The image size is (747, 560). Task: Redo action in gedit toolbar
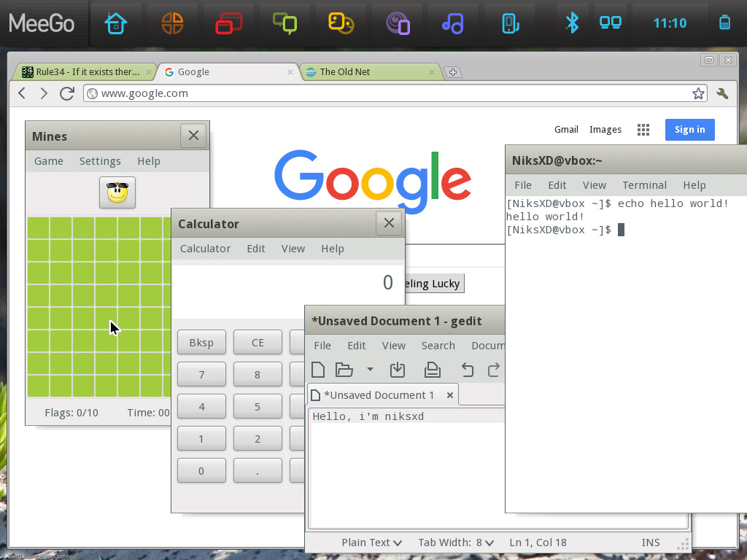(x=494, y=370)
